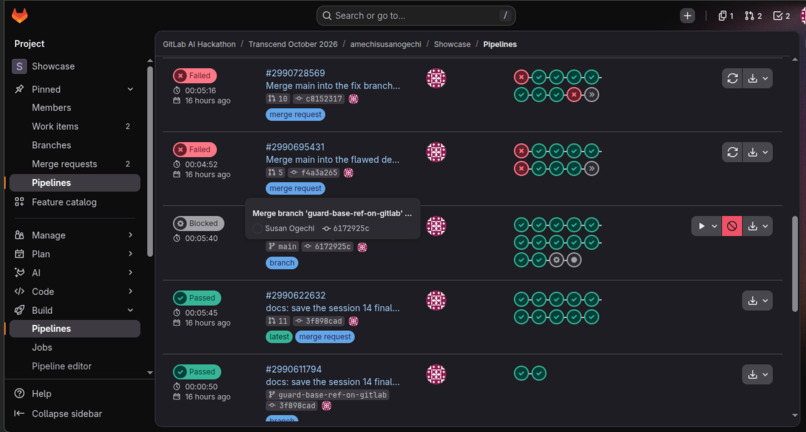Retry pipeline #2990695431
806x432 pixels.
coord(732,152)
